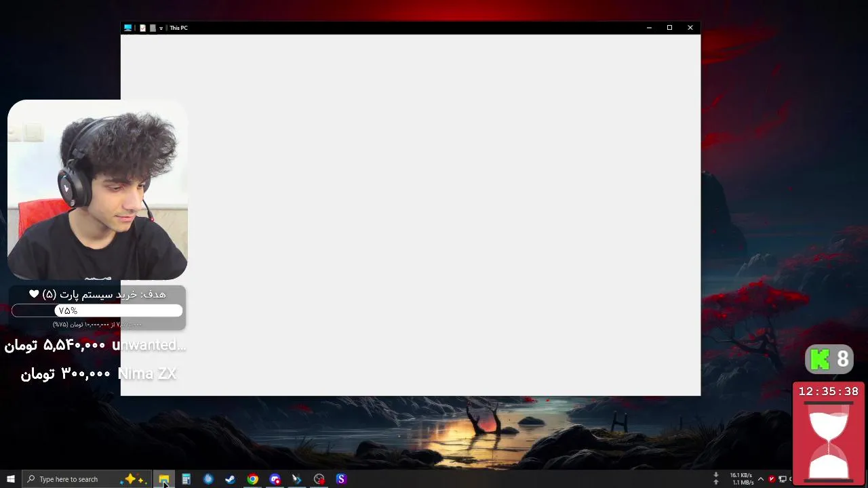Image resolution: width=868 pixels, height=488 pixels.
Task: Click the Nima ZX donation text
Action: (x=147, y=373)
